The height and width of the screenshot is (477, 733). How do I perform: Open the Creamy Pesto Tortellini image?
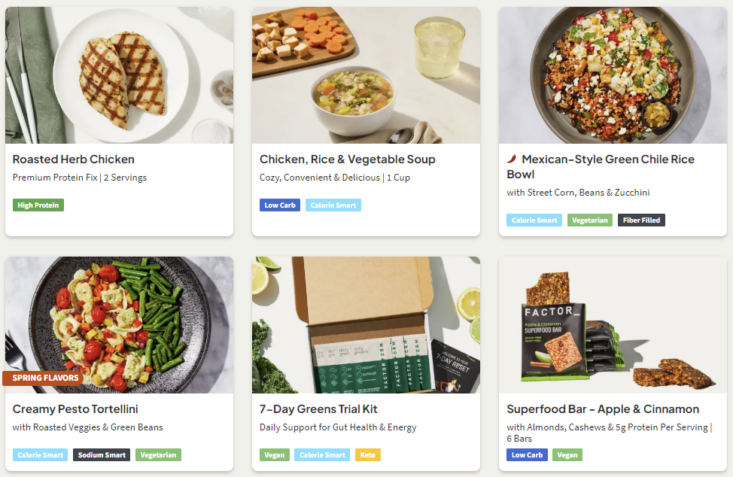click(119, 325)
